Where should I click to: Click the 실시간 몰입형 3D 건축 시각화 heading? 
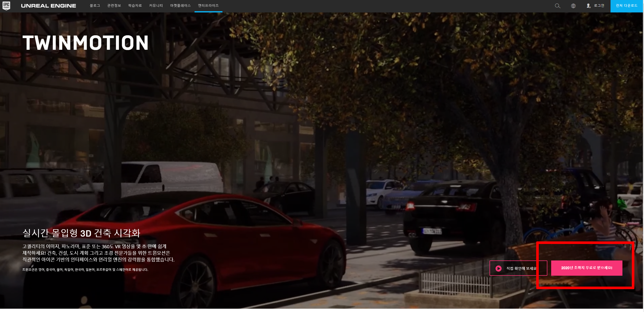coord(81,233)
